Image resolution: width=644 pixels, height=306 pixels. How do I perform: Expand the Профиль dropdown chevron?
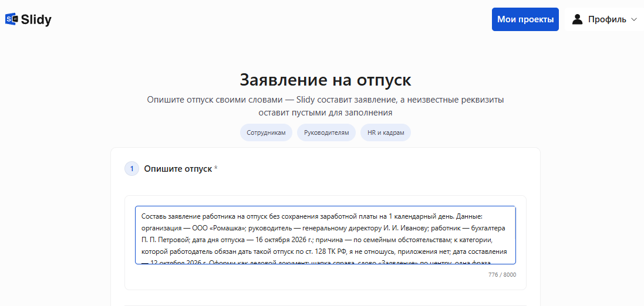click(x=633, y=19)
